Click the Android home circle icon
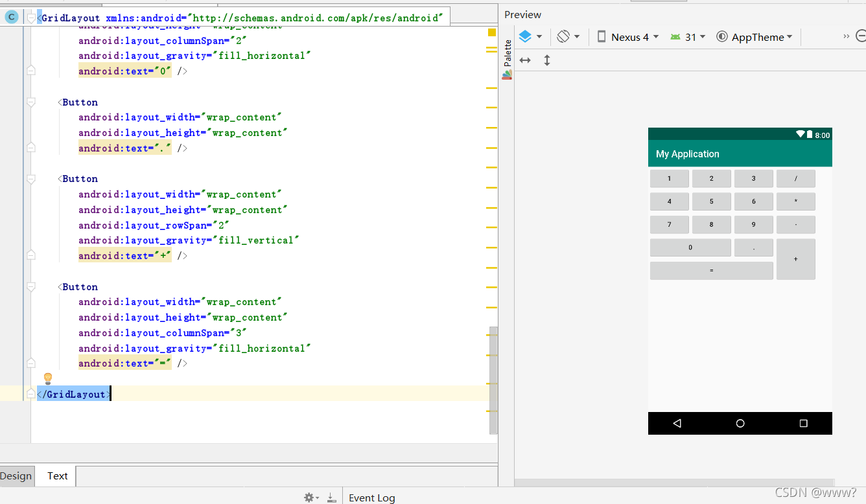The image size is (866, 504). [x=740, y=423]
